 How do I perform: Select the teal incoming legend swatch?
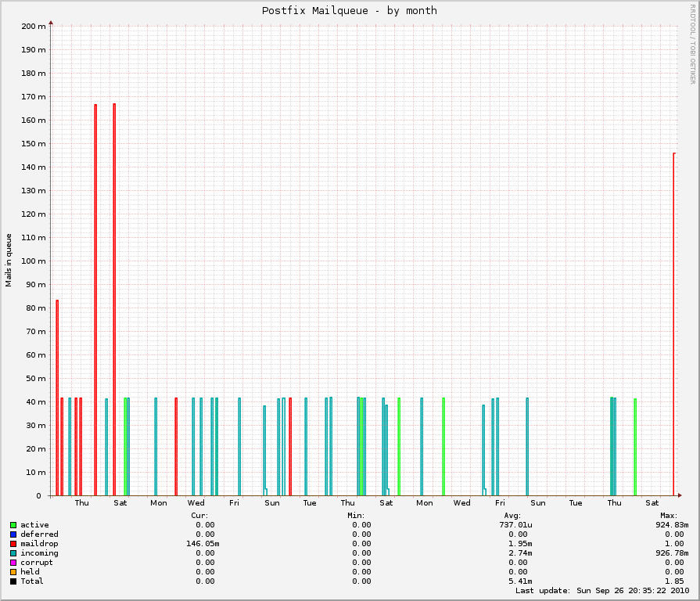tap(13, 553)
